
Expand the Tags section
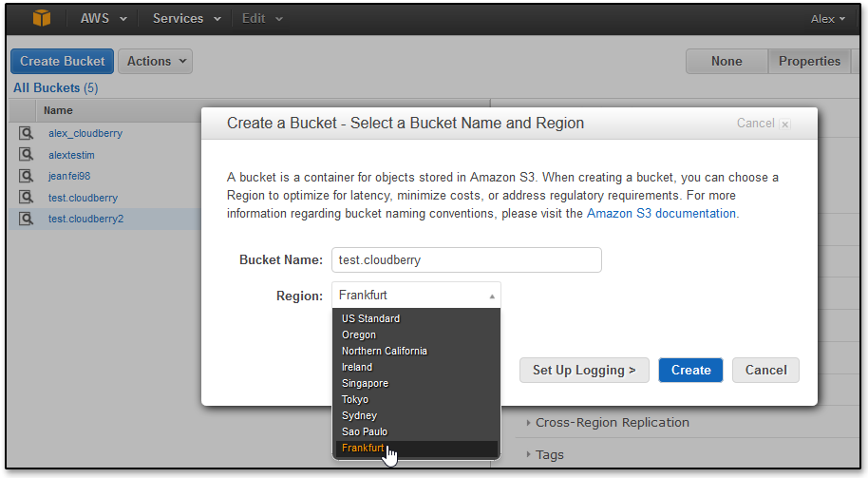[549, 454]
